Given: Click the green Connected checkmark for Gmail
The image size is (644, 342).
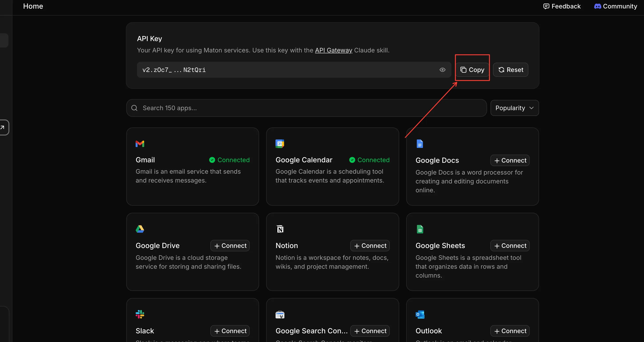Looking at the screenshot, I should point(212,160).
